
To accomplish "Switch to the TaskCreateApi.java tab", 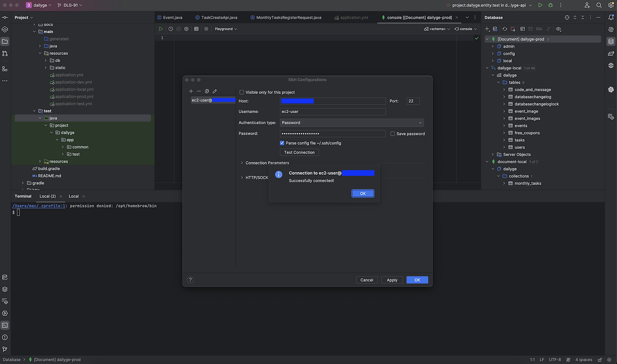I will [219, 17].
